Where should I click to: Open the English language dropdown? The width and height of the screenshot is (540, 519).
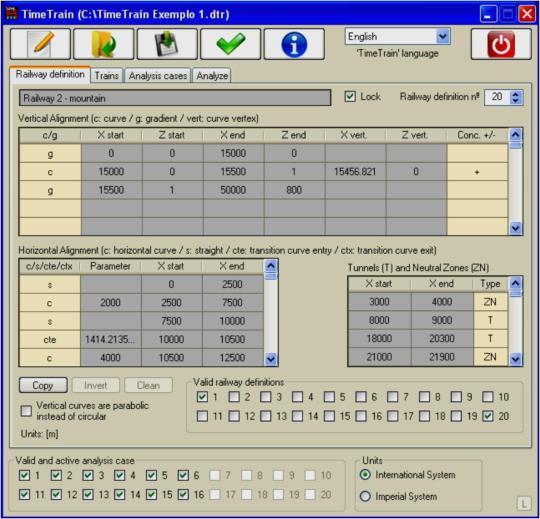coord(443,36)
